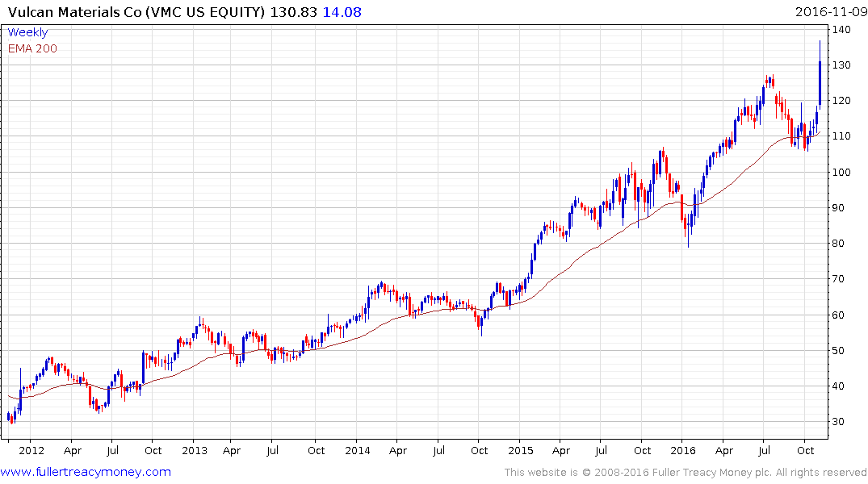The width and height of the screenshot is (868, 484).
Task: Click the 110 price axis label
Action: point(841,136)
